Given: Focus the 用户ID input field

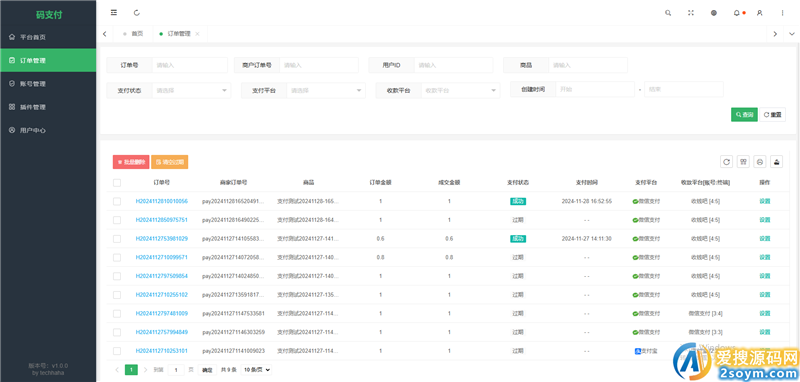Looking at the screenshot, I should click(454, 65).
